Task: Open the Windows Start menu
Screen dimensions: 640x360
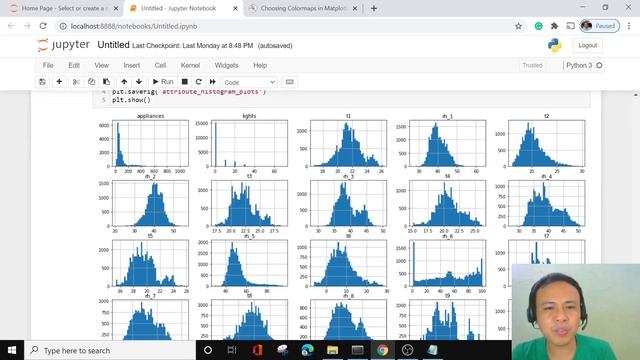Action: click(12, 350)
